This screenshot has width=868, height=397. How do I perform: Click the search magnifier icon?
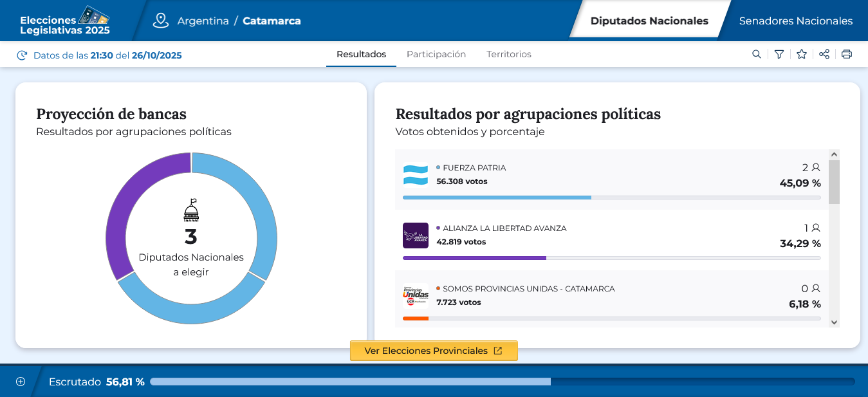pyautogui.click(x=757, y=55)
